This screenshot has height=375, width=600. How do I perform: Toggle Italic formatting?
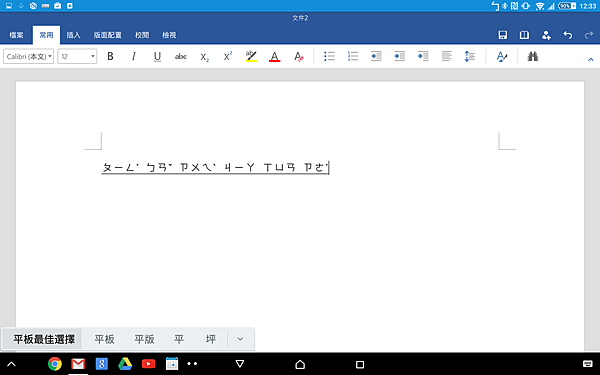[x=134, y=57]
